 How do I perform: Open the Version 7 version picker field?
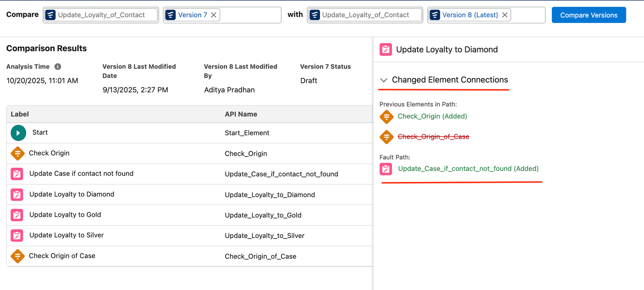(250, 15)
